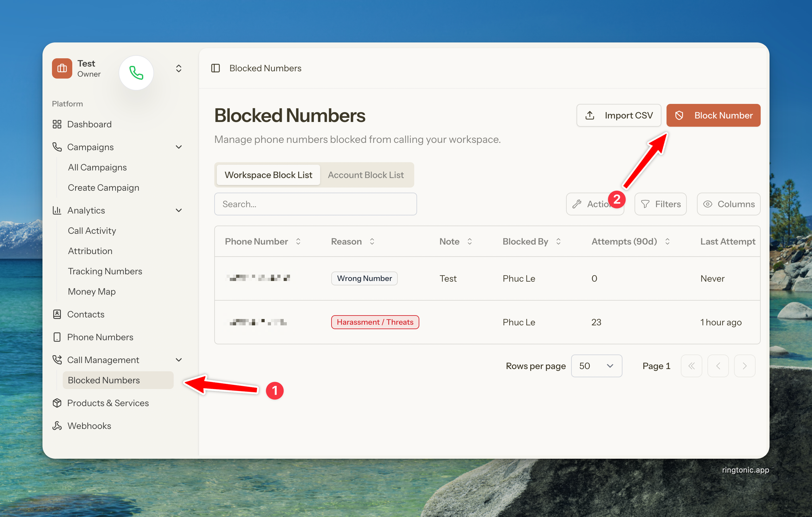Click the green phone dialer icon

(136, 73)
